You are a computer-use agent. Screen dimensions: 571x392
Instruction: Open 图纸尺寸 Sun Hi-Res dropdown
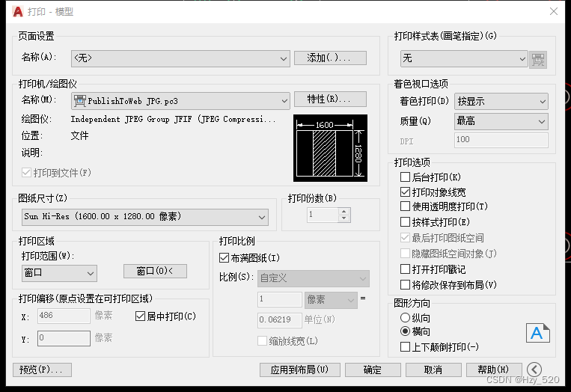click(145, 217)
